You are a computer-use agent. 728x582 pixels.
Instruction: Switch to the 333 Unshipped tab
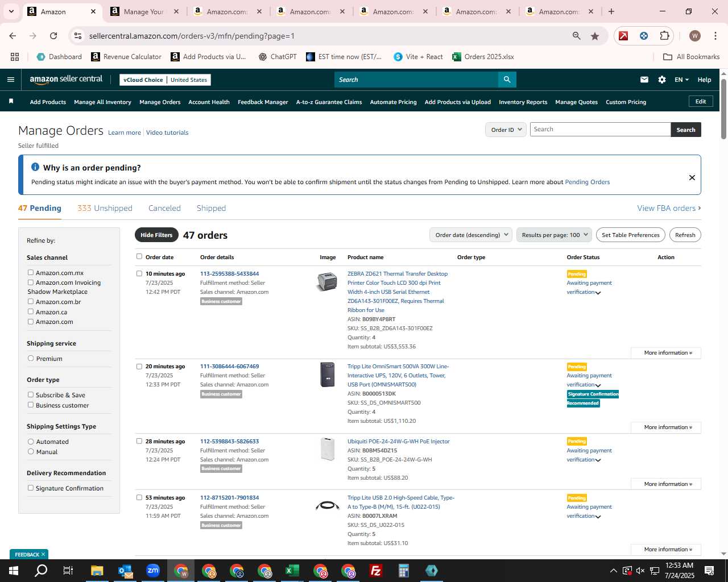(105, 208)
